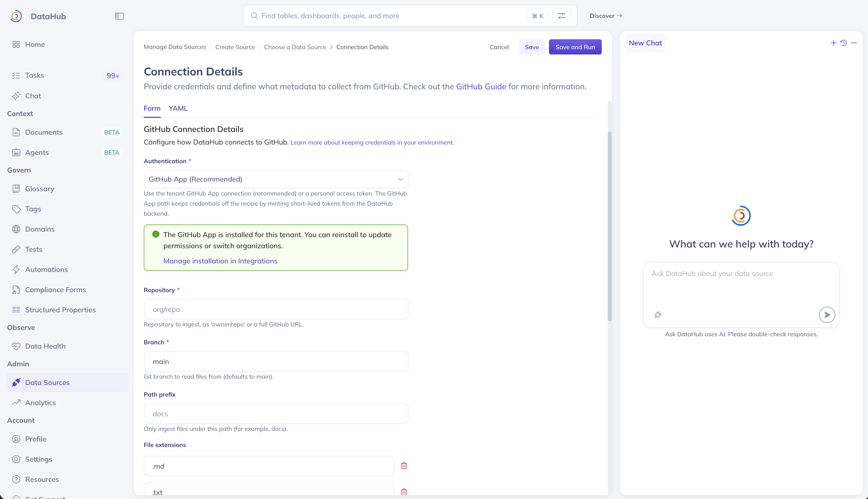Image resolution: width=868 pixels, height=499 pixels.
Task: Open search filter settings icon
Action: point(561,16)
